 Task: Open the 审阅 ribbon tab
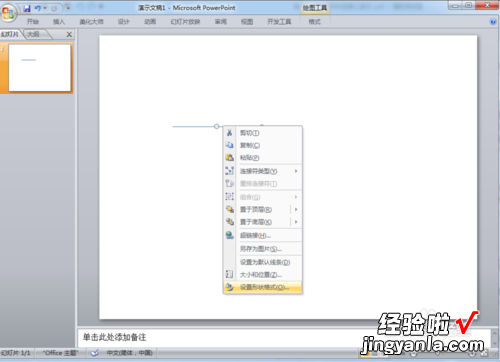pos(221,22)
